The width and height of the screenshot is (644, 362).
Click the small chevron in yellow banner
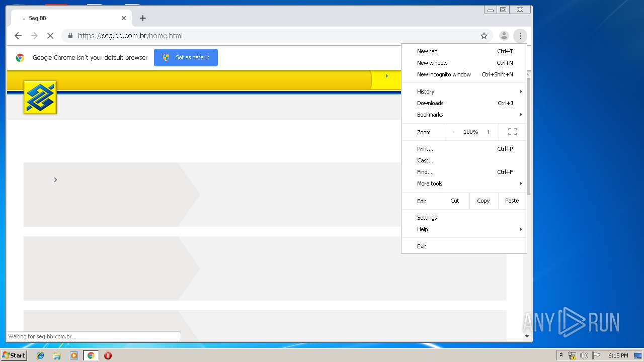click(386, 76)
